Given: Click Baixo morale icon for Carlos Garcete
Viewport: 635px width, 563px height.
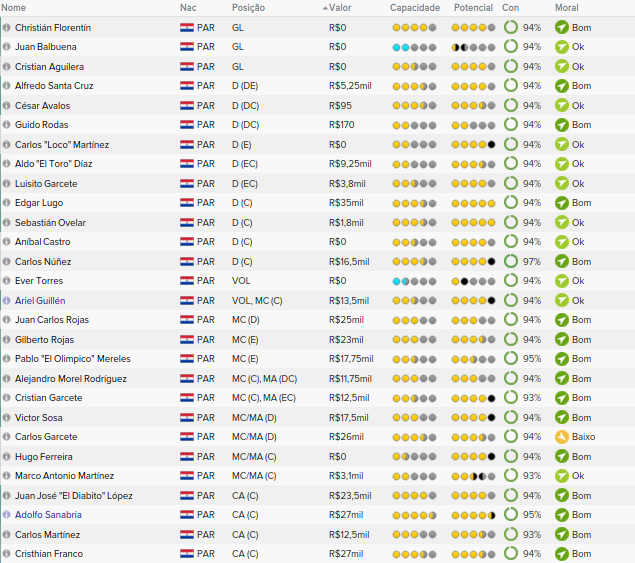Looking at the screenshot, I should pos(562,437).
